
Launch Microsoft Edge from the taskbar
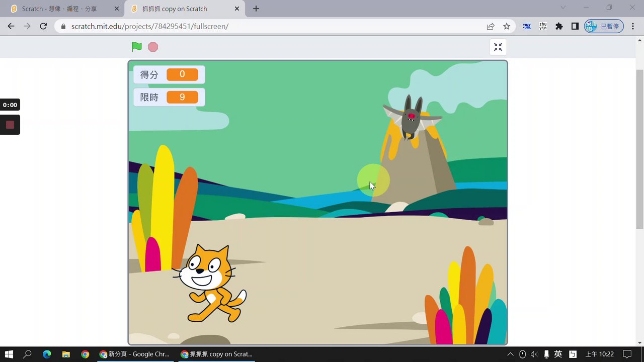click(x=47, y=354)
